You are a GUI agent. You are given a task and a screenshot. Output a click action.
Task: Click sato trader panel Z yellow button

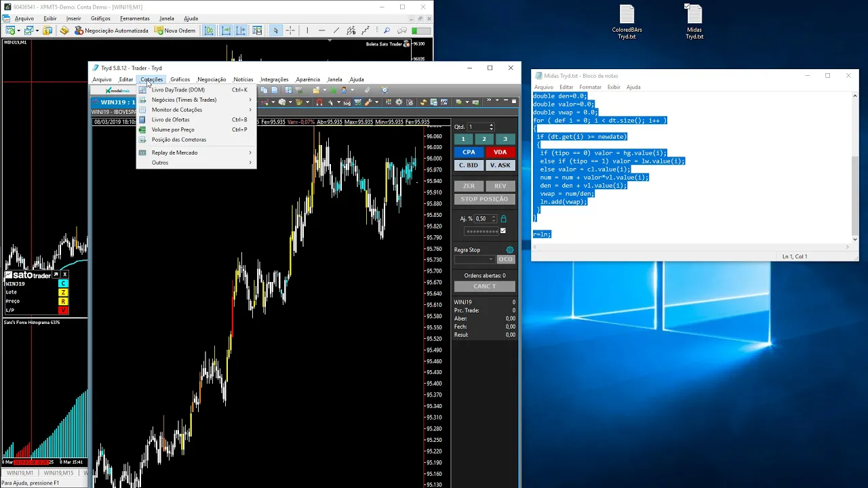(x=63, y=292)
